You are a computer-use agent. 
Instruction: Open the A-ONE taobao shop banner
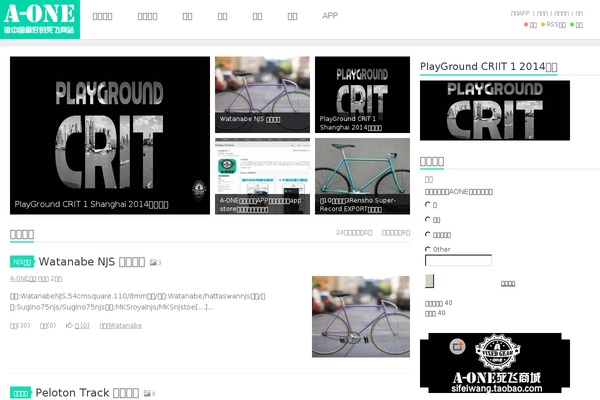[x=495, y=363]
